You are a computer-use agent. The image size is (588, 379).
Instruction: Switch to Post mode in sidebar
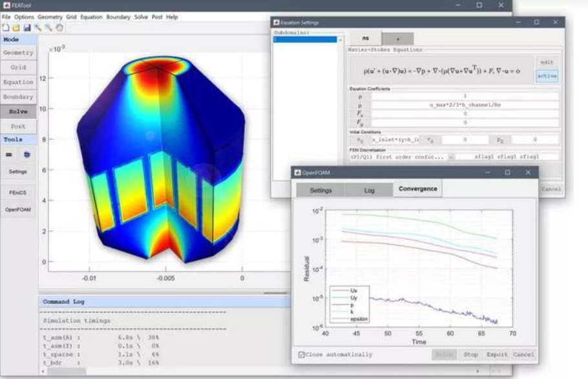point(18,127)
